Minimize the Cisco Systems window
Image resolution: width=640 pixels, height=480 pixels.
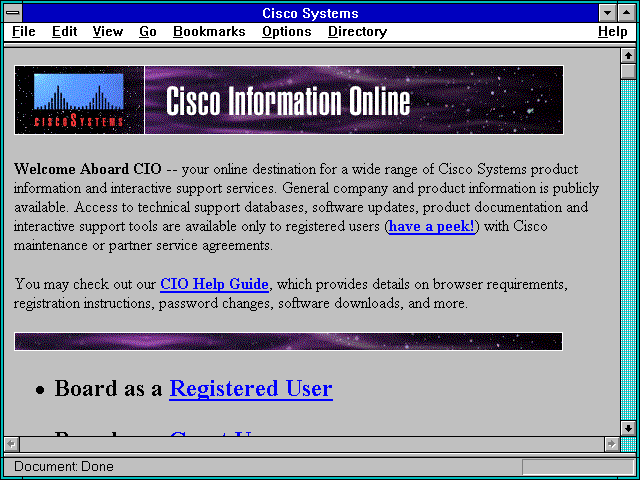(607, 13)
